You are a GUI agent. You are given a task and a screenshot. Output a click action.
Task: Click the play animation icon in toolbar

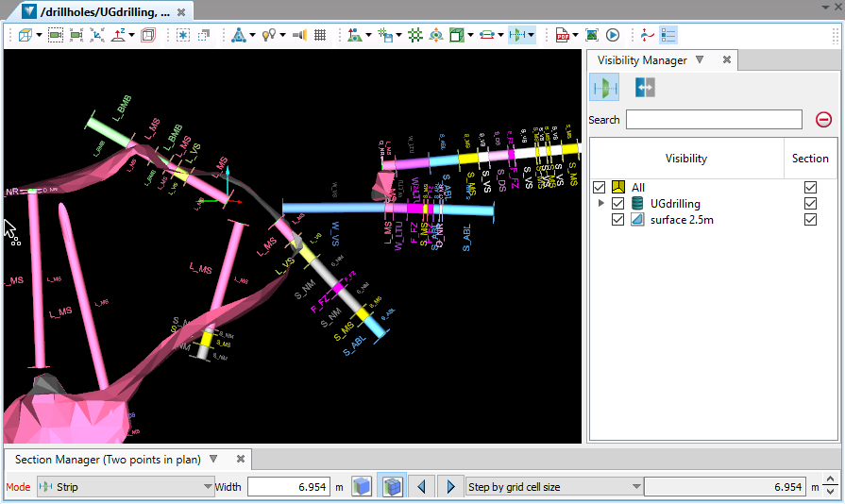613,35
